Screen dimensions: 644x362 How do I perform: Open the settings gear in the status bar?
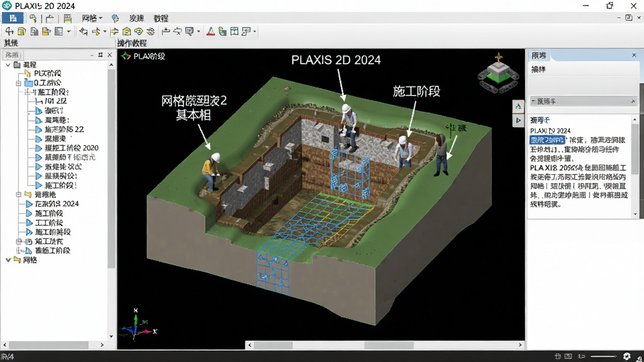(x=627, y=356)
